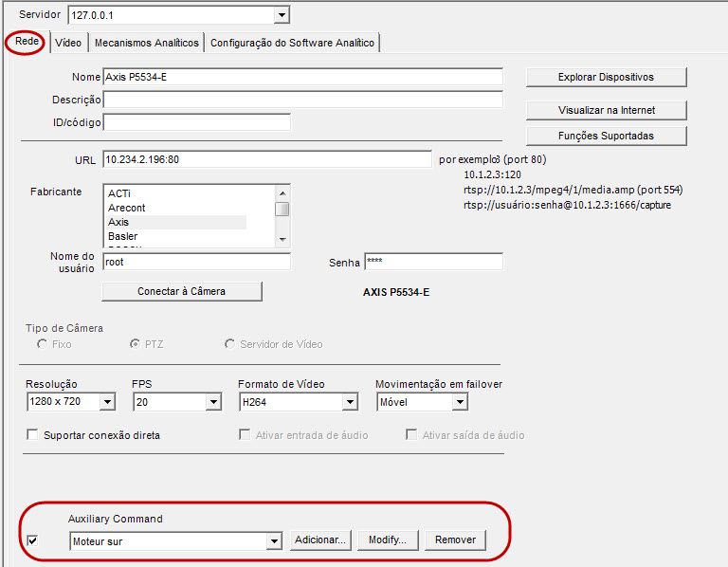Open the Movimentação em failover dropdown
This screenshot has height=567, width=728.
click(460, 402)
